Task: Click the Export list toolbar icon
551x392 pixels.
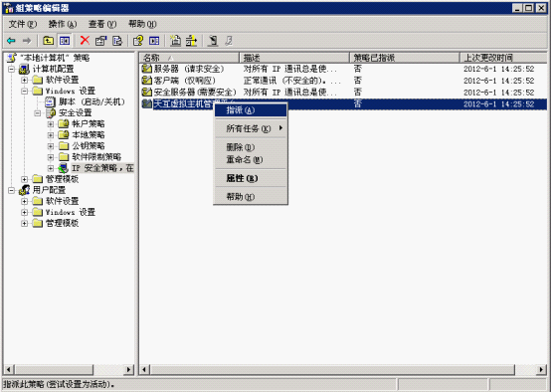Action: pos(117,41)
